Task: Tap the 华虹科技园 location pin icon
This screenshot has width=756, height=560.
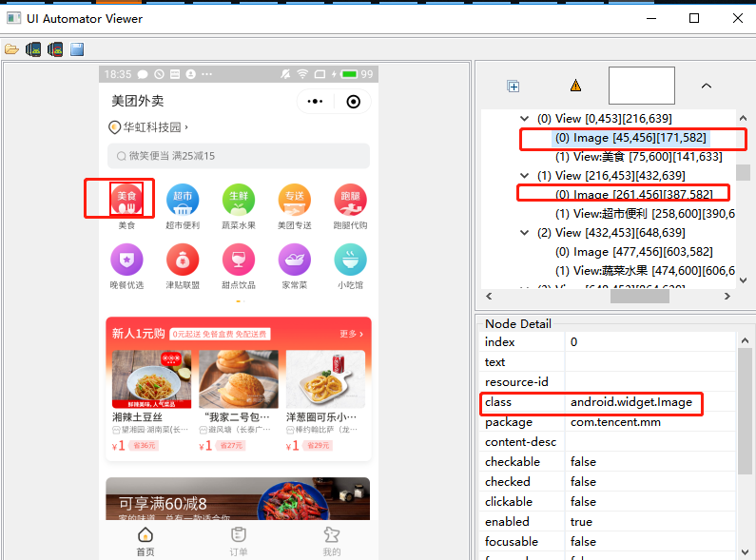Action: click(x=114, y=127)
